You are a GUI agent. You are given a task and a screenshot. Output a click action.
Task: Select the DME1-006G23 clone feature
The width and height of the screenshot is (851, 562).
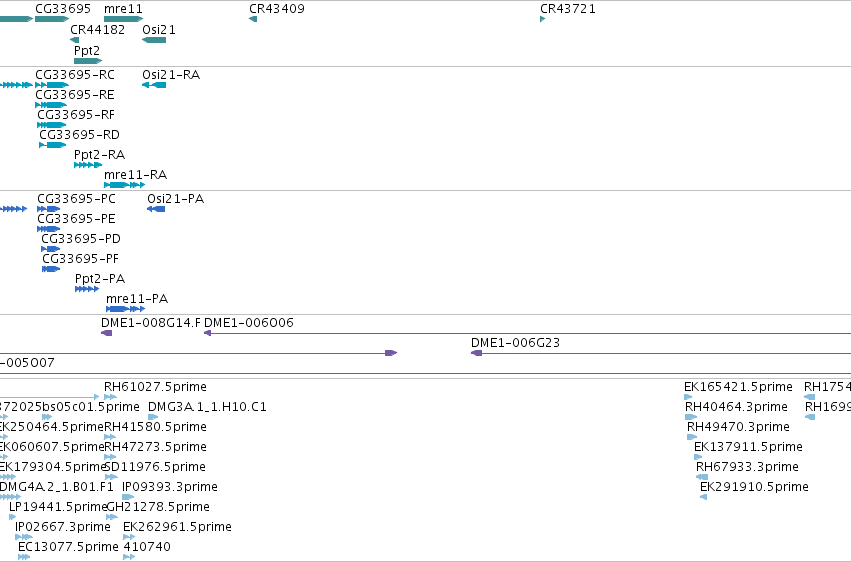click(661, 353)
